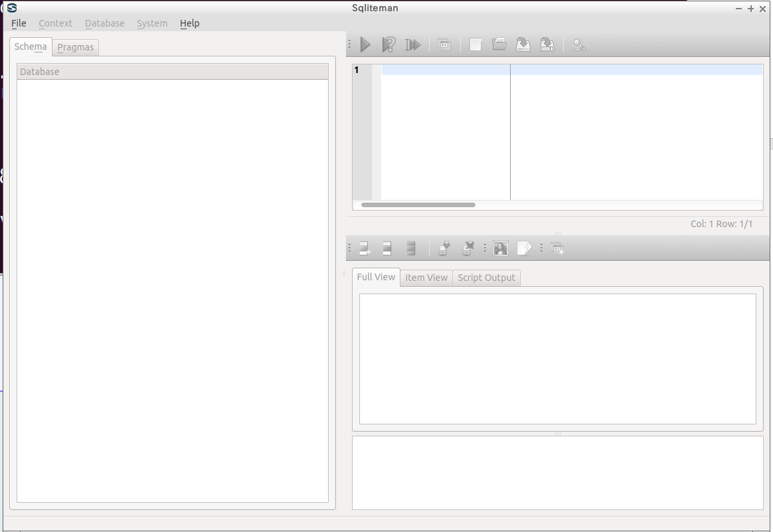Open a SQL file with folder icon
Viewport: 773px width, 532px height.
point(499,44)
